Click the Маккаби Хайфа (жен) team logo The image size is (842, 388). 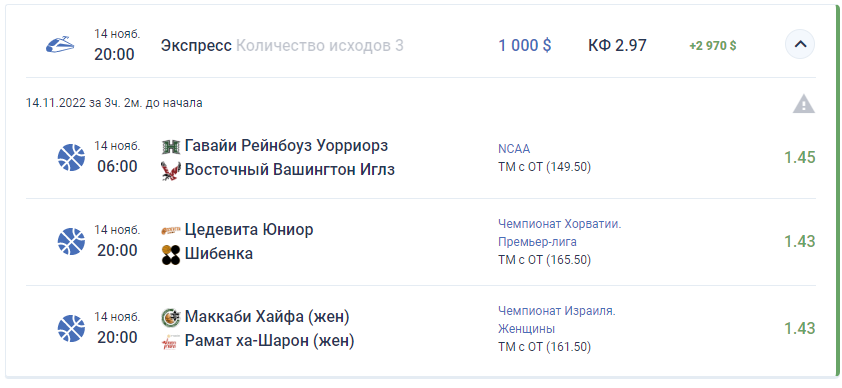171,318
